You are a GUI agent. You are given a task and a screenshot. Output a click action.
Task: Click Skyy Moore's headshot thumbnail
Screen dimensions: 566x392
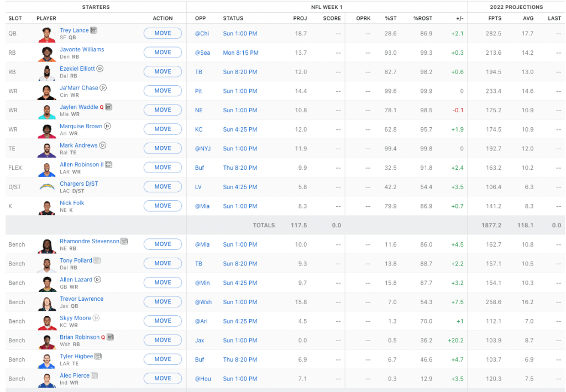pos(47,321)
